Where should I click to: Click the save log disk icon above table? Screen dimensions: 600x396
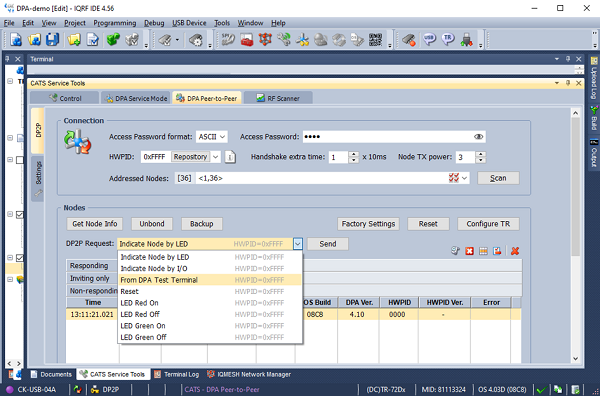click(497, 251)
